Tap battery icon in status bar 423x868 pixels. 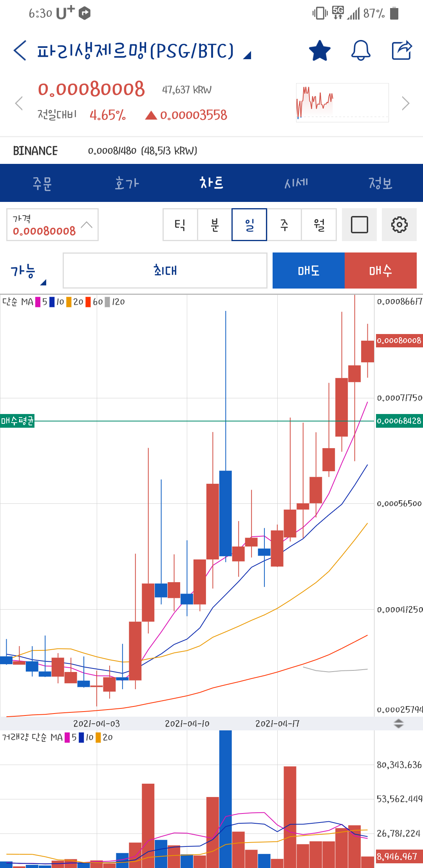394,13
